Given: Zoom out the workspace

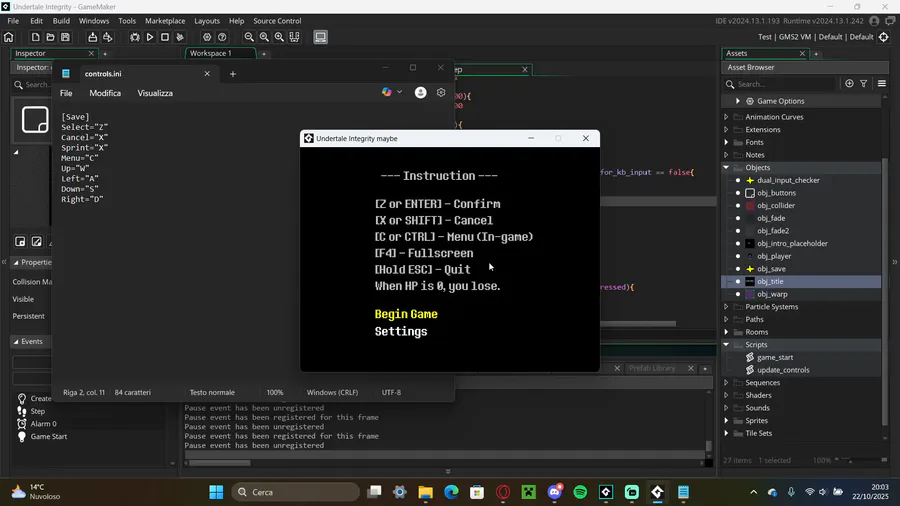Looking at the screenshot, I should pos(249,37).
